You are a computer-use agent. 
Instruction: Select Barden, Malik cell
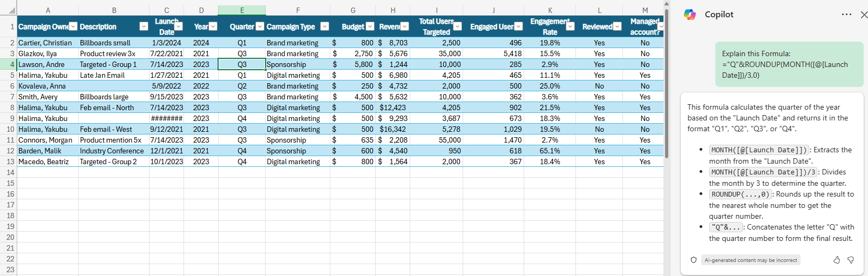click(48, 151)
